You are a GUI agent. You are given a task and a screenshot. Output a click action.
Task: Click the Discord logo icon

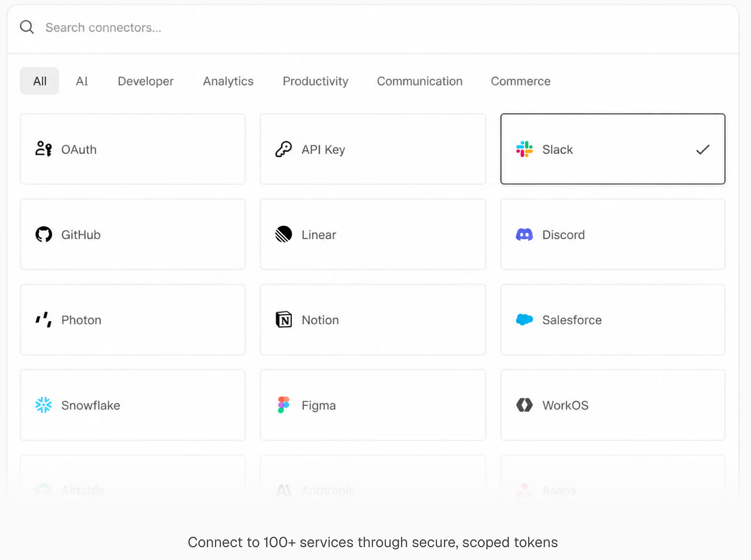[x=525, y=235]
